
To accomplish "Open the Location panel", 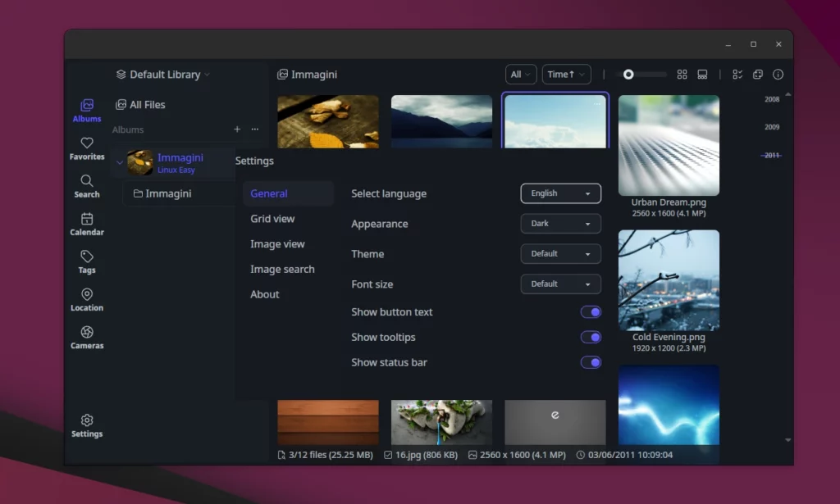I will click(x=86, y=299).
